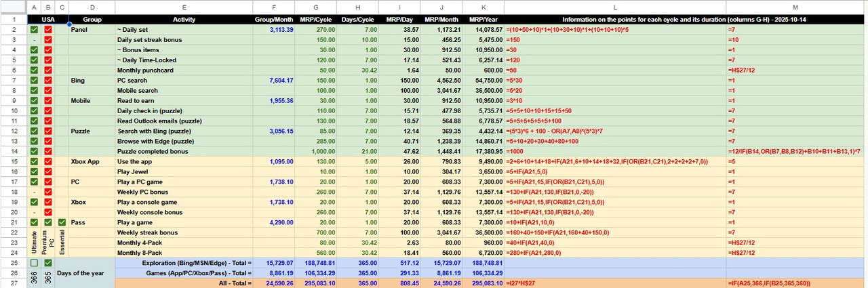Select the Pass group cell

pos(92,222)
